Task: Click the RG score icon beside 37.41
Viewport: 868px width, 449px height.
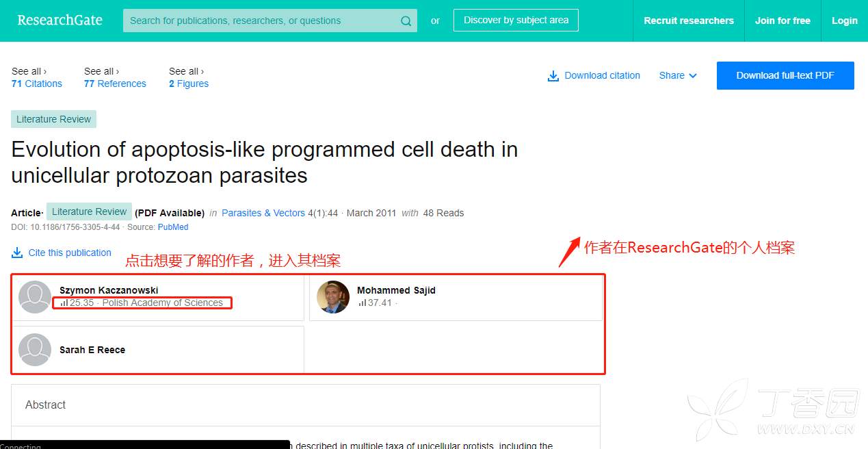Action: coord(362,303)
